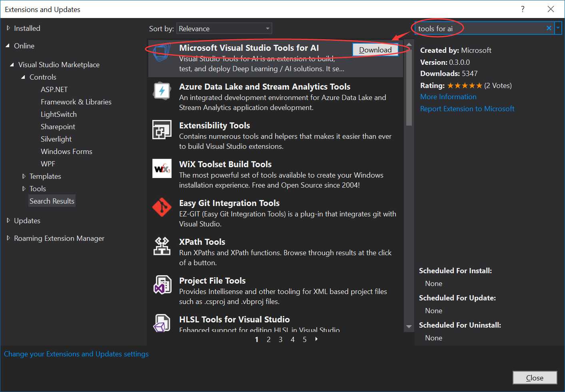Expand Roaming Extension Manager category

8,238
